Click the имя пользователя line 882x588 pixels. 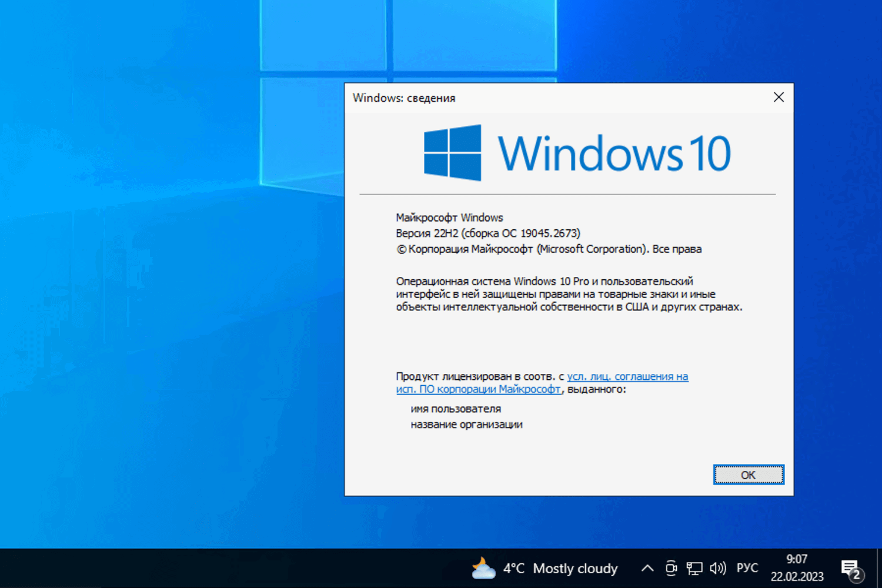455,408
